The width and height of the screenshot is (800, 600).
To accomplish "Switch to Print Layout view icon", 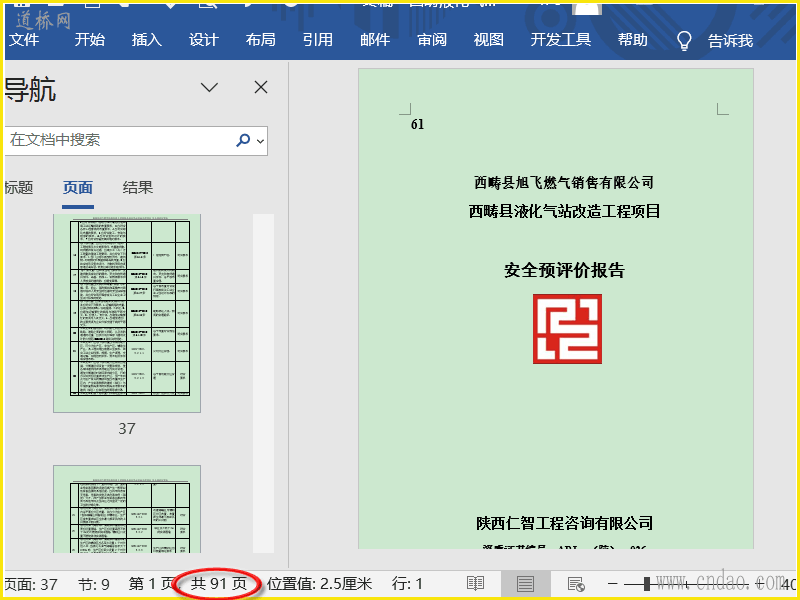I will pyautogui.click(x=525, y=584).
